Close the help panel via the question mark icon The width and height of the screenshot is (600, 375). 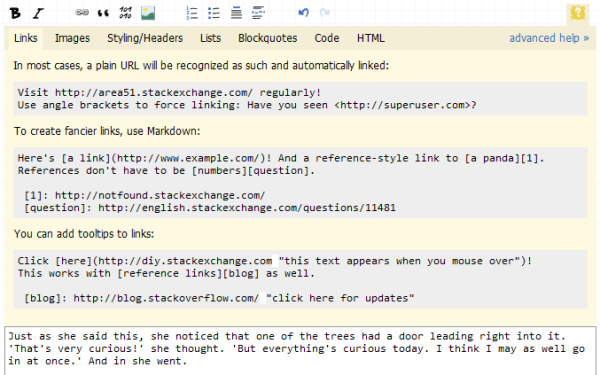577,13
